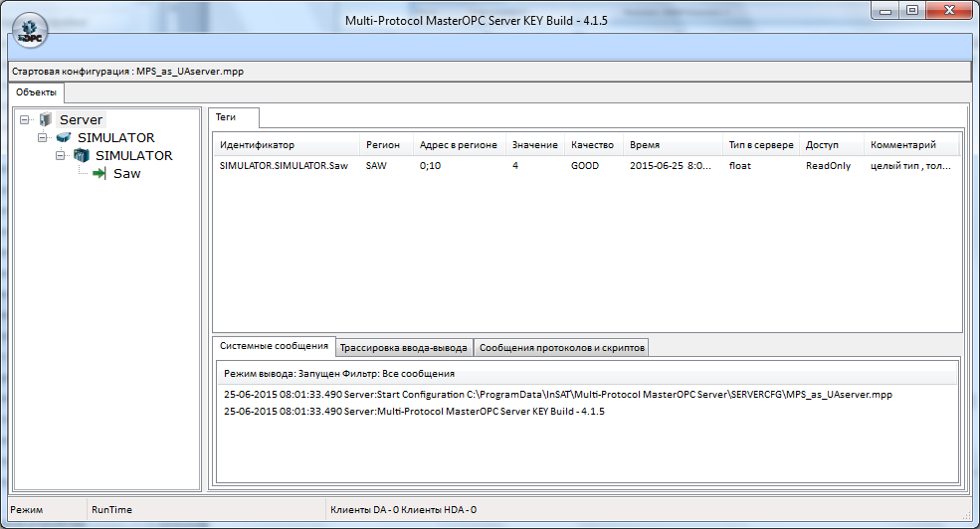Click the Доступ column header
The height and width of the screenshot is (529, 980).
point(832,145)
